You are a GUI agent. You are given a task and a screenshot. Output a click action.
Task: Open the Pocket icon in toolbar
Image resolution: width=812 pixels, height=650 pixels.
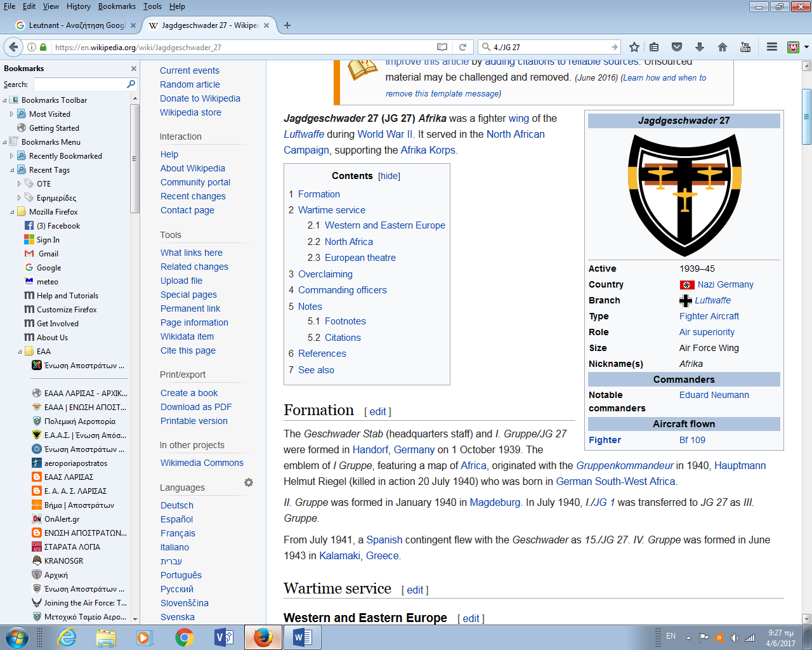(677, 47)
